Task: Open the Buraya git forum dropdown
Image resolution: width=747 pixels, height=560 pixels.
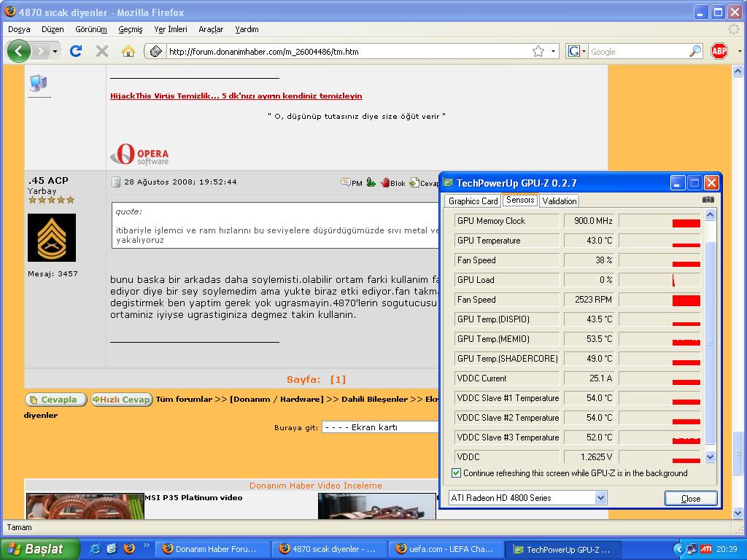Action: click(380, 427)
